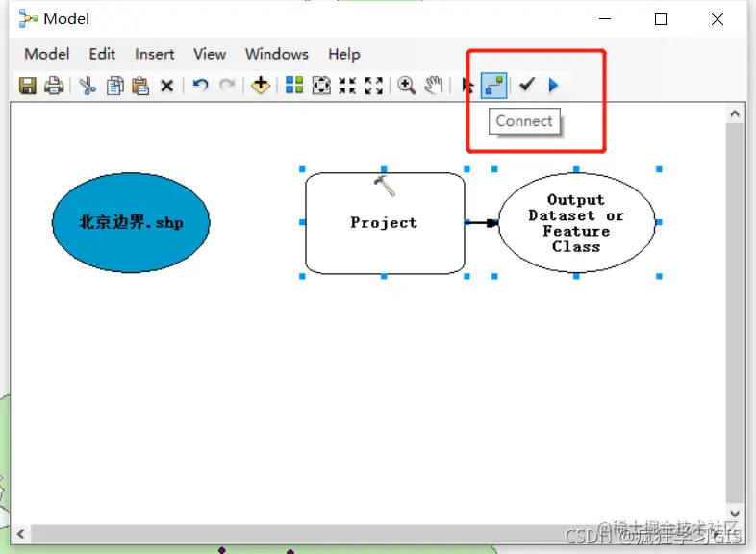Click the horizontal scrollbar left arrow
Image resolution: width=756 pixels, height=554 pixels.
21,534
